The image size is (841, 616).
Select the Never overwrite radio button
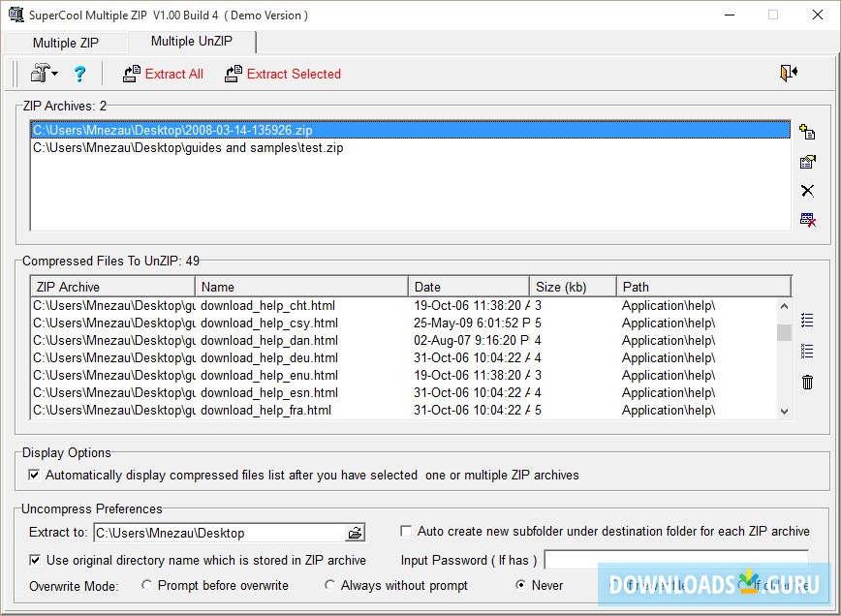coord(520,585)
